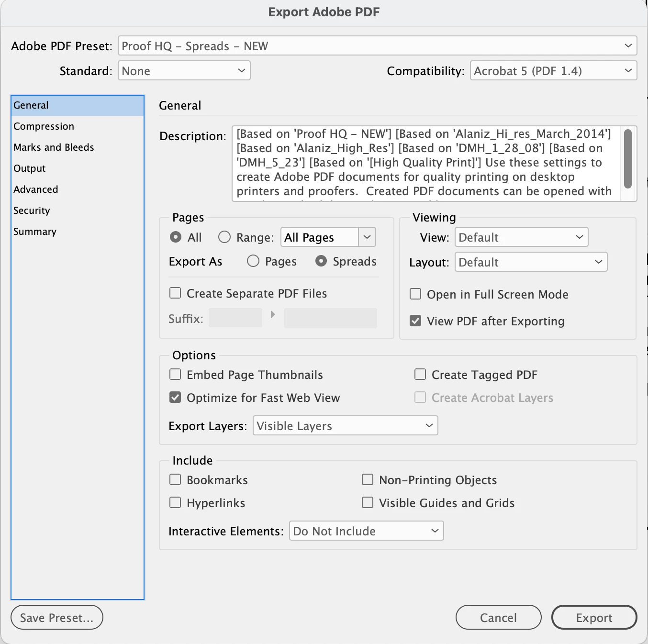Choose Export As Spreads radio button
This screenshot has width=648, height=644.
[321, 261]
